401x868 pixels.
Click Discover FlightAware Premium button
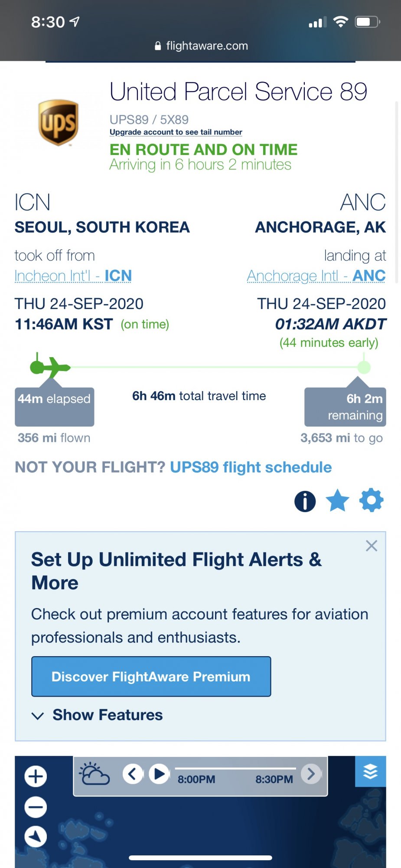click(x=151, y=677)
